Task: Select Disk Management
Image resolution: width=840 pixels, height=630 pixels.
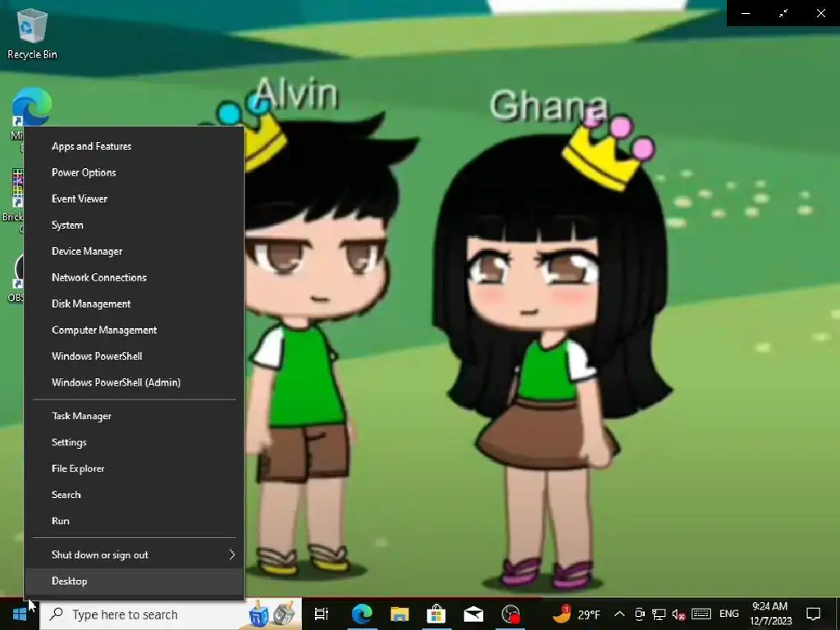Action: [x=134, y=304]
